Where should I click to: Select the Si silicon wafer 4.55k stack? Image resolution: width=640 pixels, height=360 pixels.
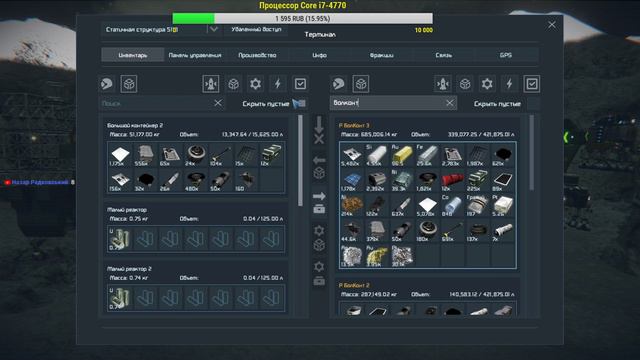(377, 155)
